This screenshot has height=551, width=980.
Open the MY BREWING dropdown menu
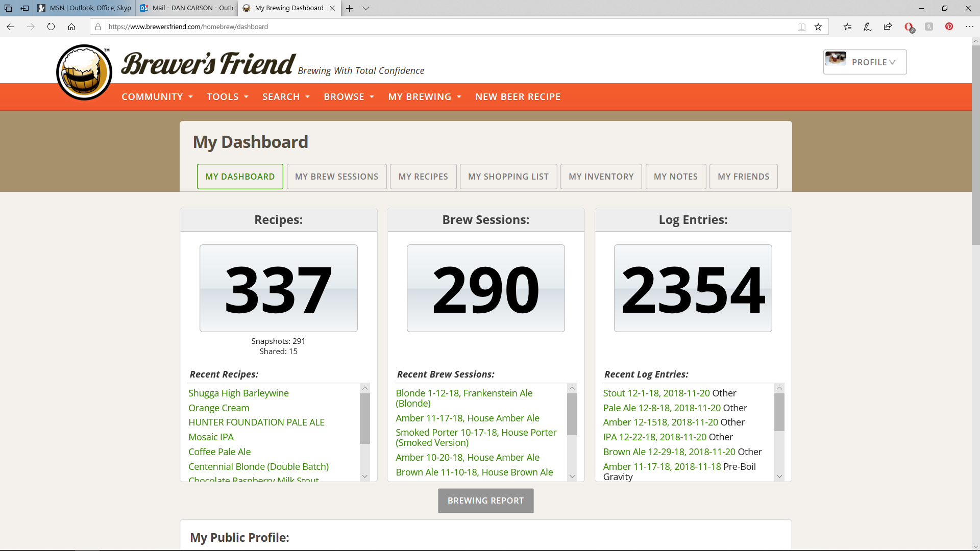(424, 97)
